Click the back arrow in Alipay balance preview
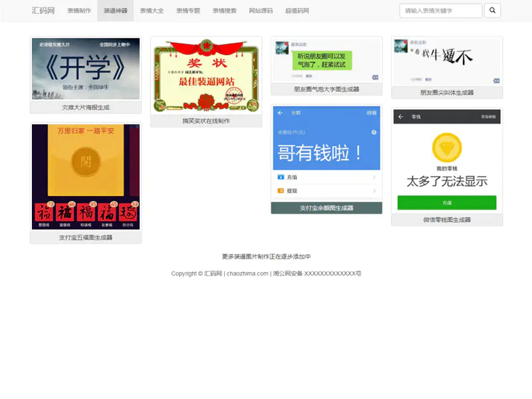Viewport: 532px width, 399px height. [279, 112]
